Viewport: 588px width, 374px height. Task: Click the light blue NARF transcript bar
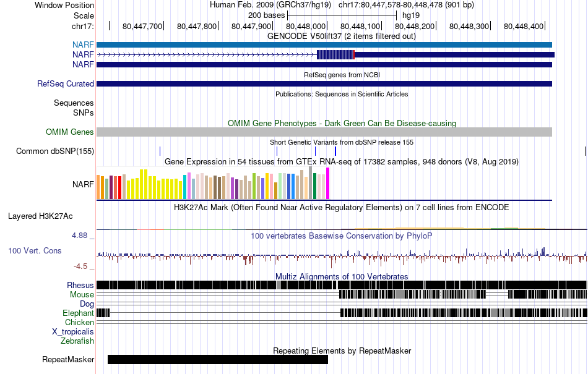pyautogui.click(x=324, y=45)
